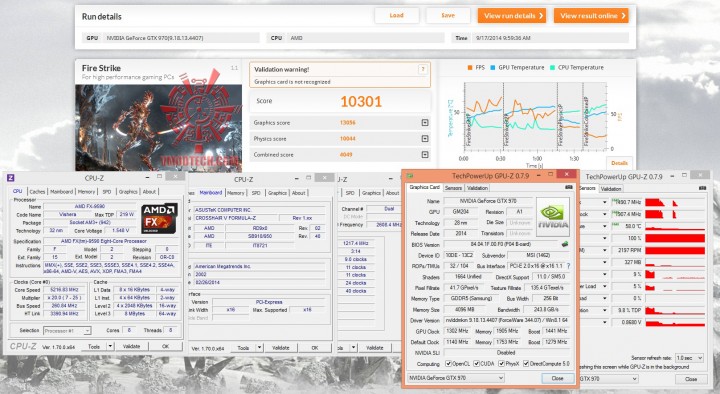Open Mainboard tab in first CPU-Z window
This screenshot has height=394, width=720.
coord(62,191)
